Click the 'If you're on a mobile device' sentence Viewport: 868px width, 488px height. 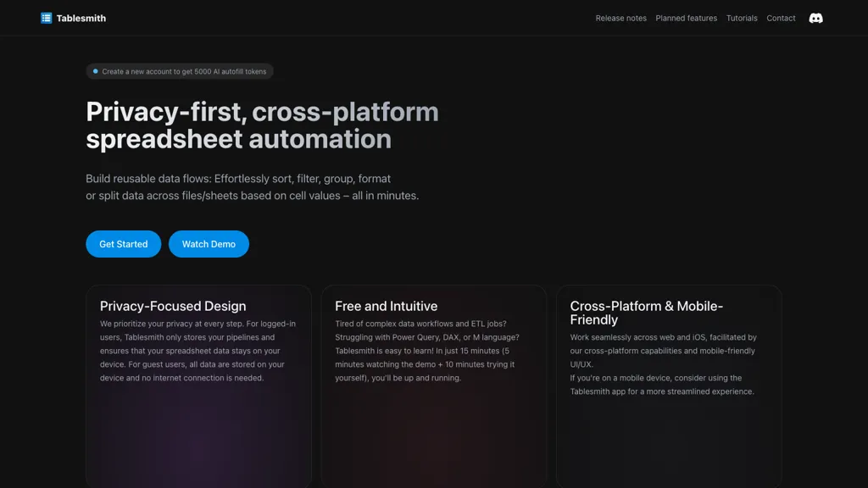pyautogui.click(x=661, y=385)
